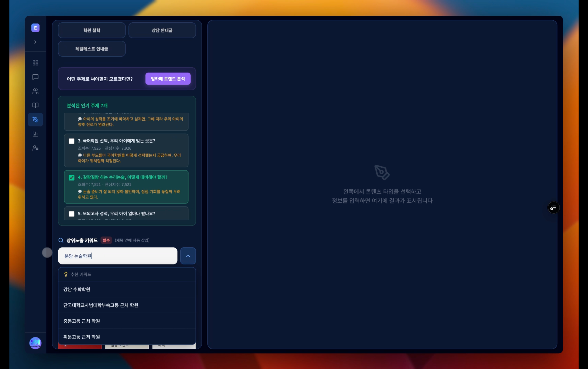The width and height of the screenshot is (588, 369).
Task: Open the dashboard grid icon in sidebar
Action: [x=35, y=63]
